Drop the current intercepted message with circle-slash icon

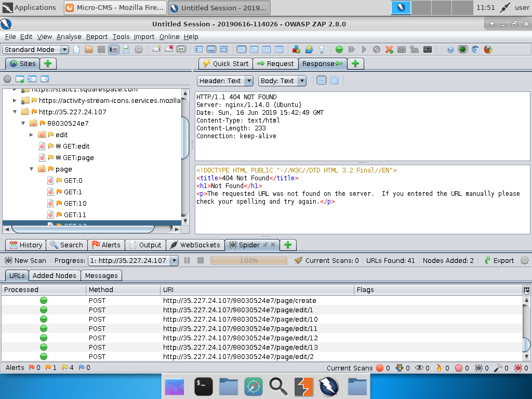coord(376,49)
